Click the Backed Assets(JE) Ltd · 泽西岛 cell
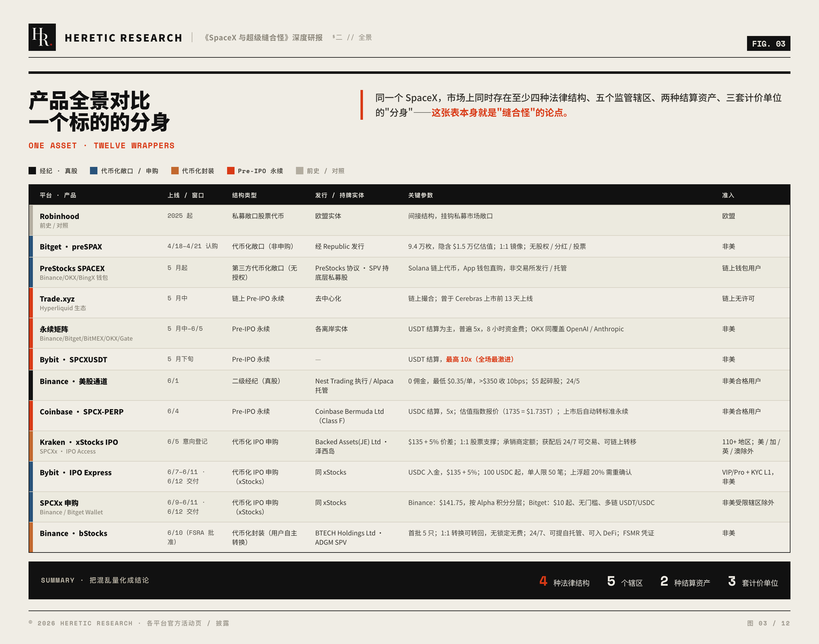Viewport: 819px width, 644px height. (x=351, y=446)
